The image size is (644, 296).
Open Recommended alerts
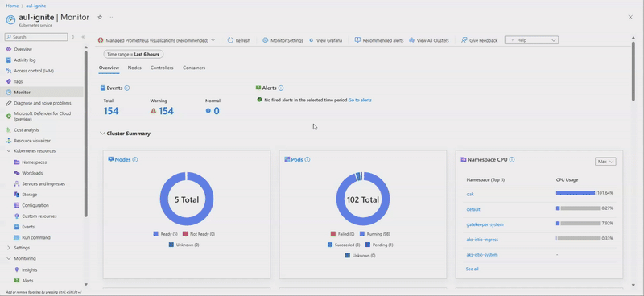tap(379, 40)
